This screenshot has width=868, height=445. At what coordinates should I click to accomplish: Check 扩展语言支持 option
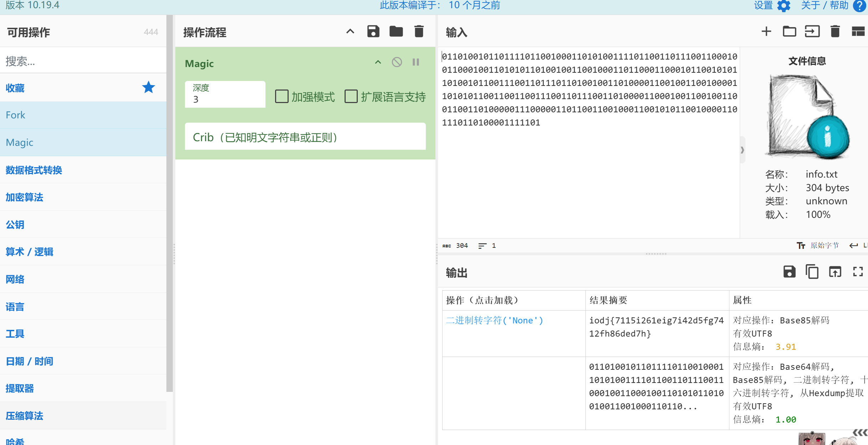point(351,97)
